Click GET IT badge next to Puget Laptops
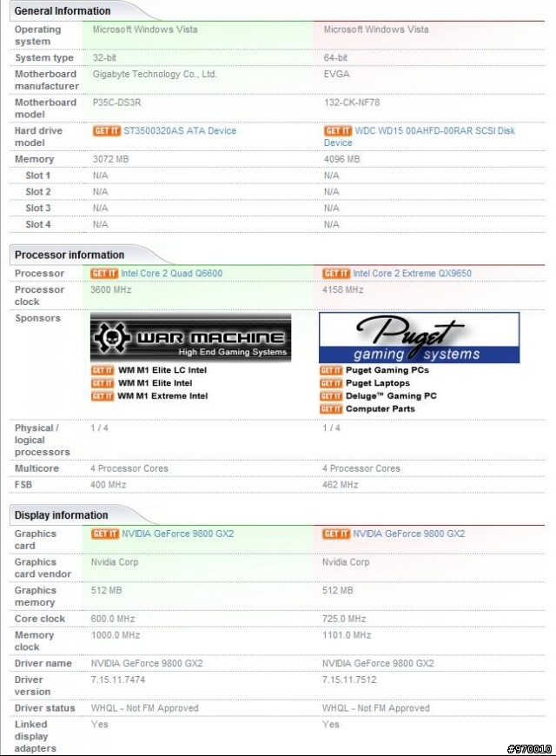The width and height of the screenshot is (556, 756). (x=331, y=383)
